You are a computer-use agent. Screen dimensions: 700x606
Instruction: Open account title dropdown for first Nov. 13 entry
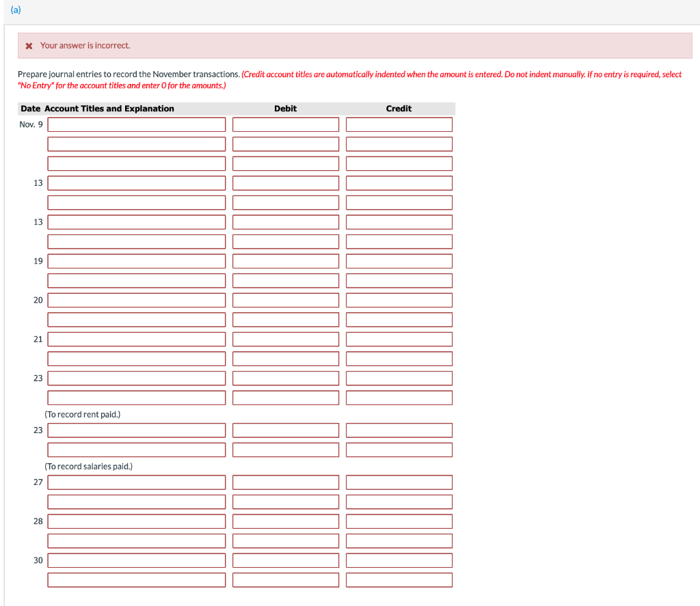click(x=136, y=182)
